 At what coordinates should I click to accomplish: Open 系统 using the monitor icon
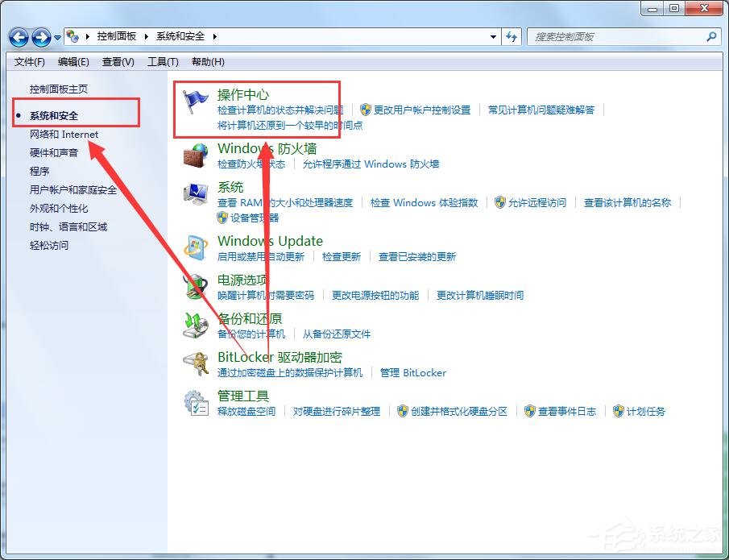pos(196,193)
